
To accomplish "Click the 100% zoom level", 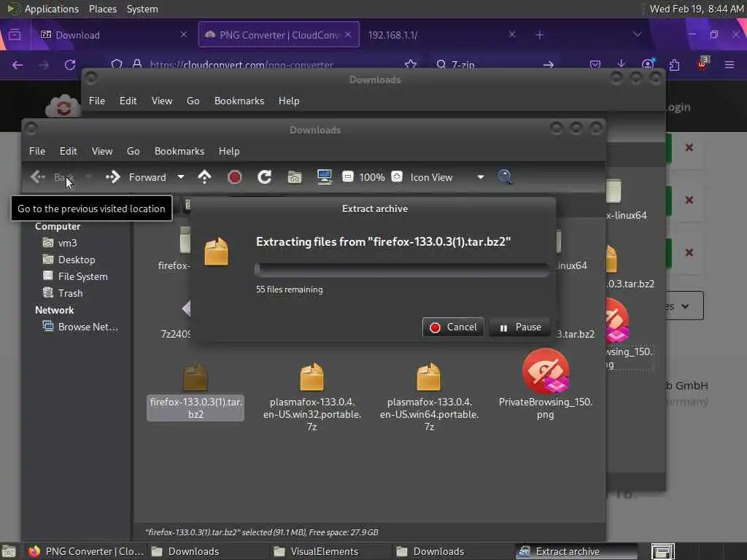I will point(372,177).
